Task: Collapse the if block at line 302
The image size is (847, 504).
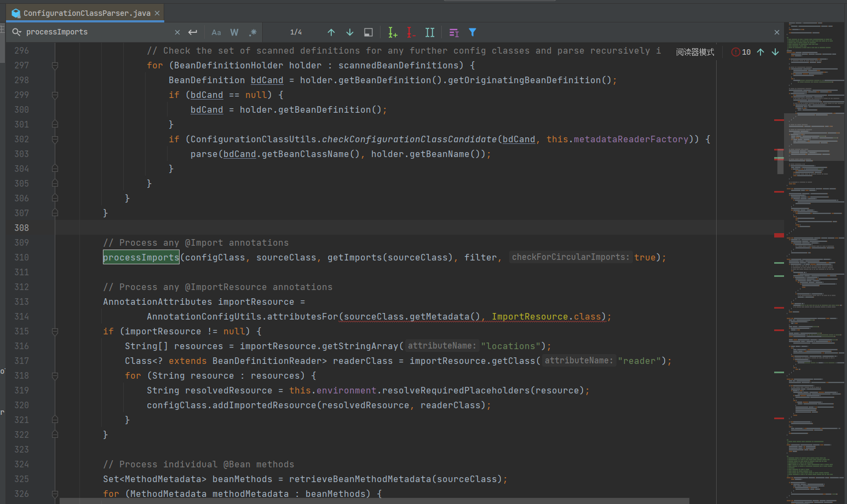Action: click(x=55, y=140)
